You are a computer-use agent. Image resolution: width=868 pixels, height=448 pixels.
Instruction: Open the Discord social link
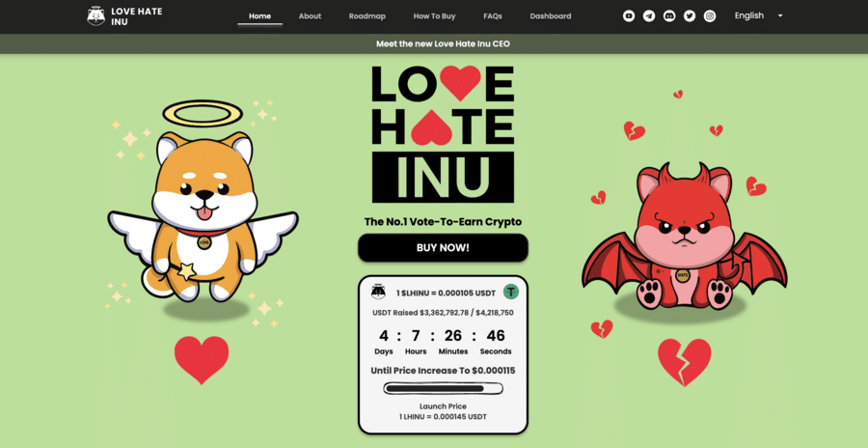pos(669,16)
